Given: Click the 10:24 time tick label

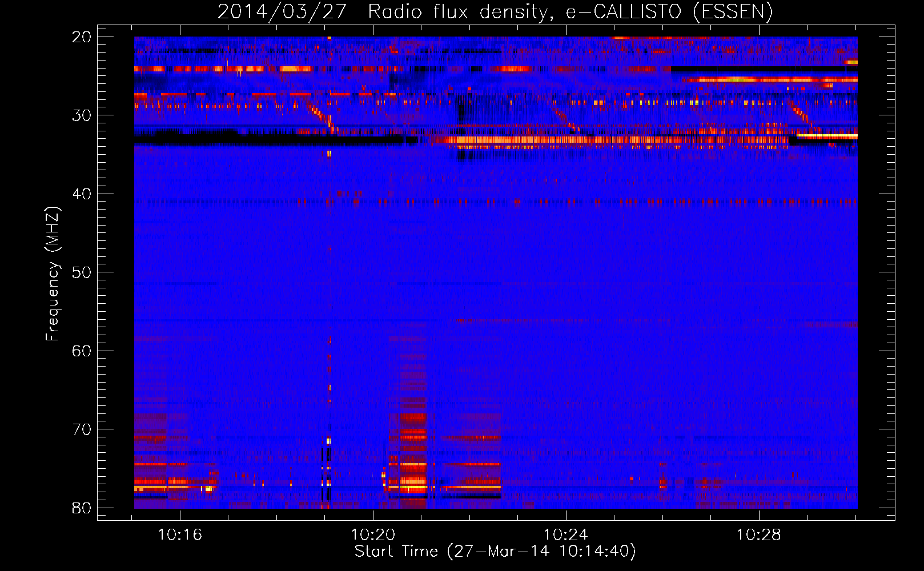Looking at the screenshot, I should click(x=566, y=535).
